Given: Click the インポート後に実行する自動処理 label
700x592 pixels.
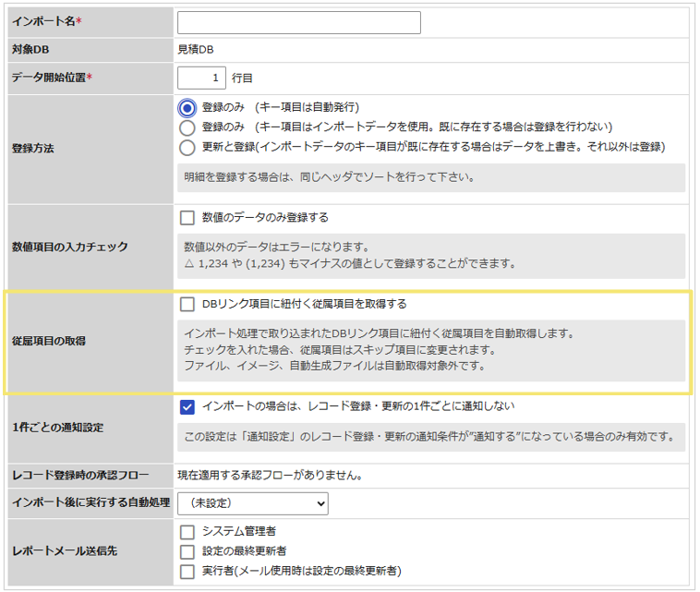Looking at the screenshot, I should (x=91, y=502).
